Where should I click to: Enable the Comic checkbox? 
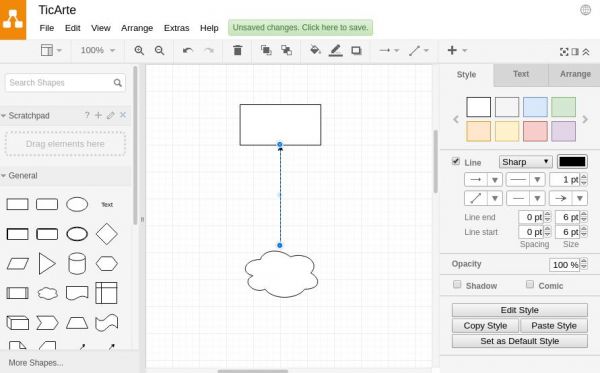tap(530, 284)
